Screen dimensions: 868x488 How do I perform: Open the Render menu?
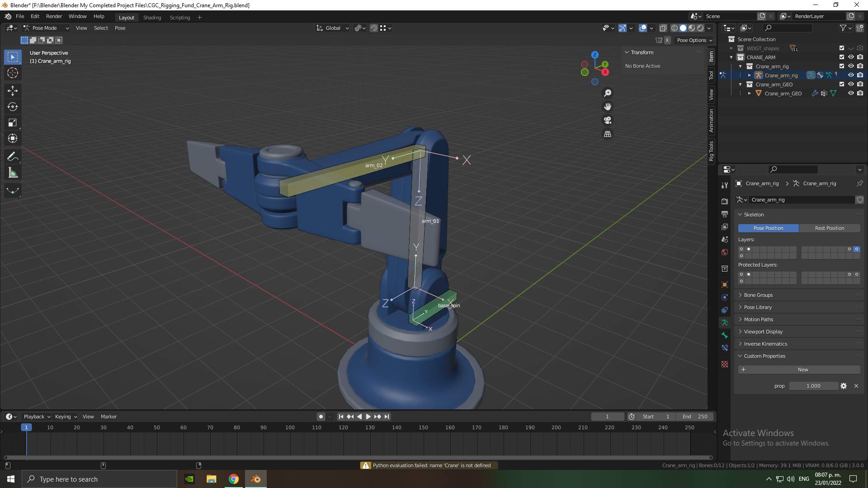point(54,16)
